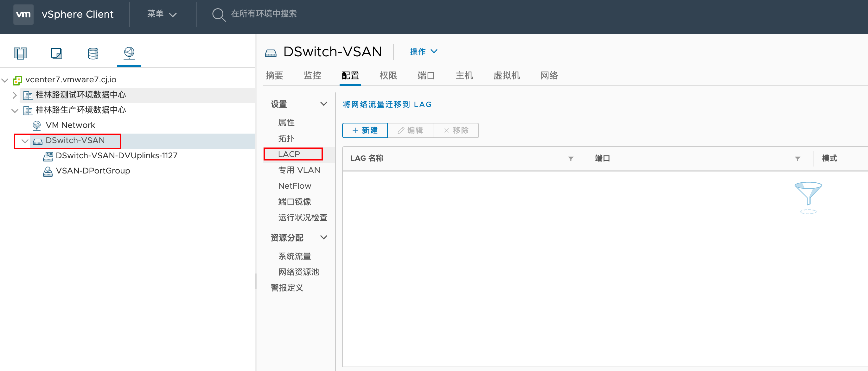Click 将网络流量迁移到 LAG link
The image size is (868, 371).
tap(387, 104)
